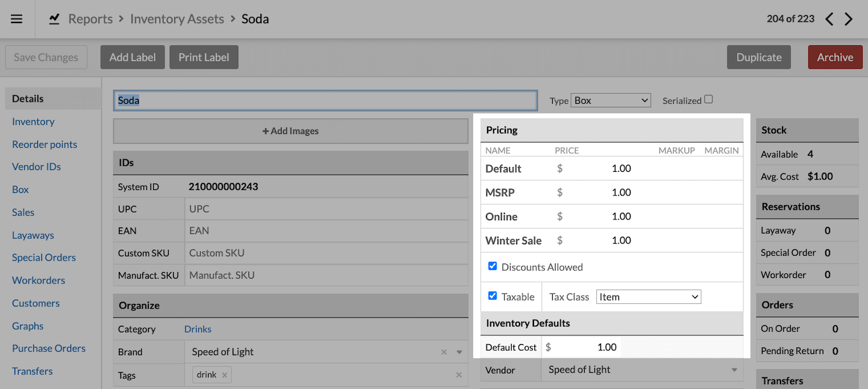The height and width of the screenshot is (389, 868).
Task: Open the Workorders section
Action: [39, 280]
